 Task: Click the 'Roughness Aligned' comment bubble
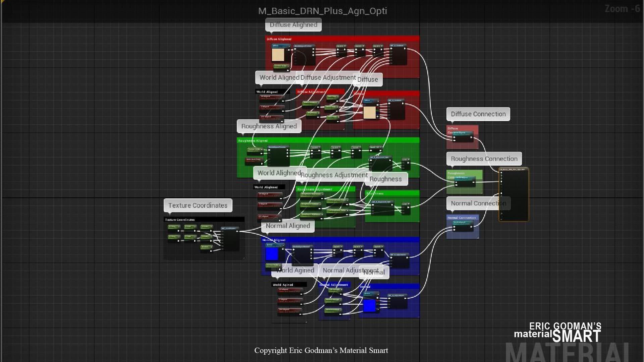pos(269,126)
